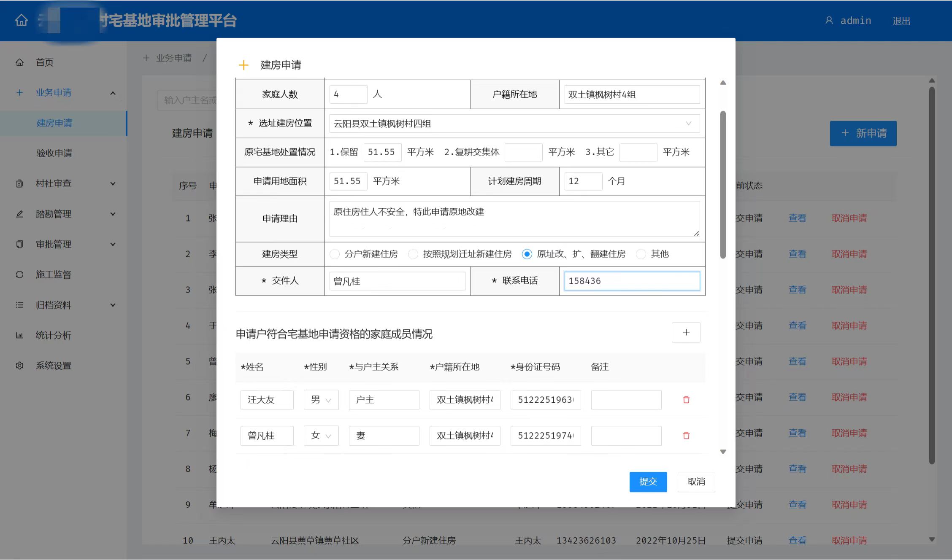Click the 家庭人数 input field
Image resolution: width=952 pixels, height=560 pixels.
pyautogui.click(x=348, y=94)
